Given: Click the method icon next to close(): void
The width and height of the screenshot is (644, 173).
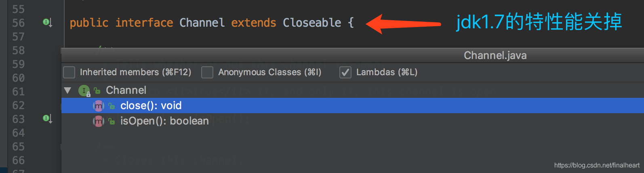Looking at the screenshot, I should [x=99, y=106].
